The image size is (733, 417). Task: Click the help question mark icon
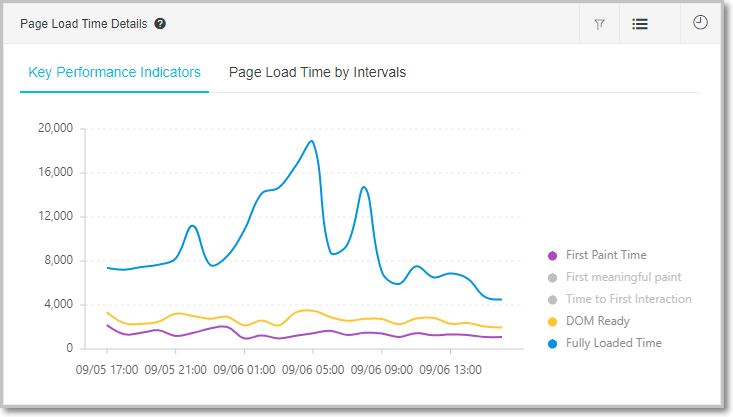click(160, 24)
